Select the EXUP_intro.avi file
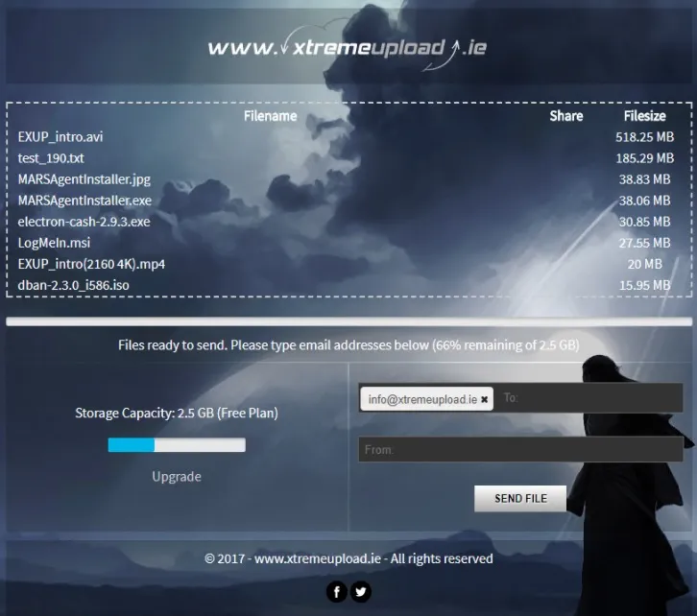Screen dimensions: 697x616 (x=60, y=137)
